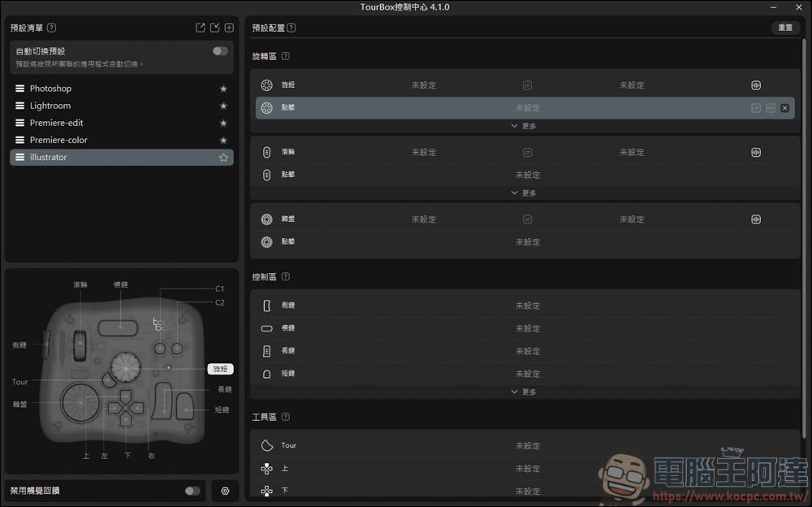The height and width of the screenshot is (507, 812).
Task: Toggle 自動切換預設 switch
Action: (x=220, y=51)
